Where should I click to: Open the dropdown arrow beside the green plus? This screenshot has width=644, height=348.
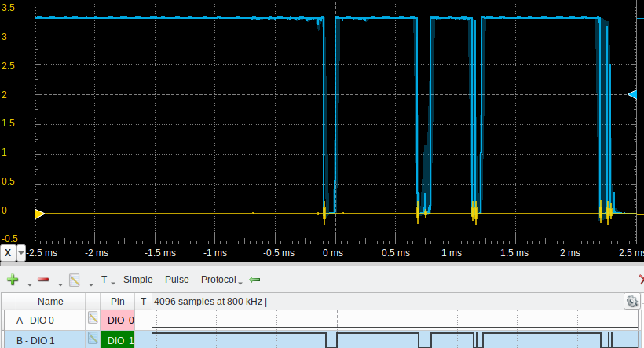point(30,284)
